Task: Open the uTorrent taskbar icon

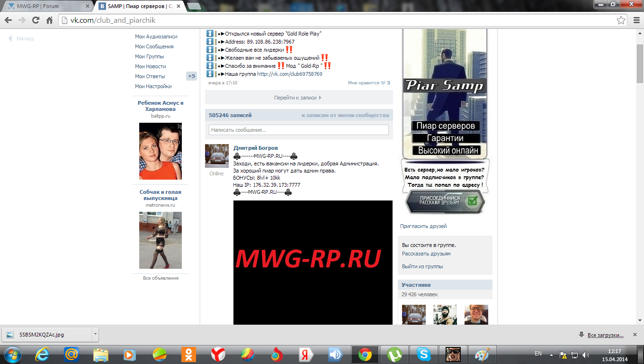Action: point(394,355)
